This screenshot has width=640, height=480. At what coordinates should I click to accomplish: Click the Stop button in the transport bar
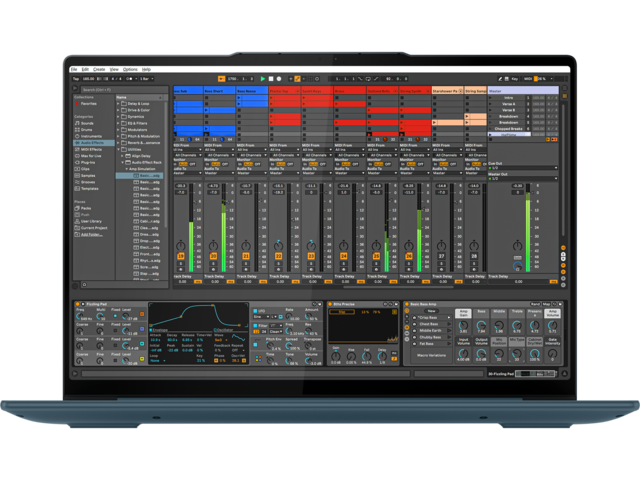point(271,78)
